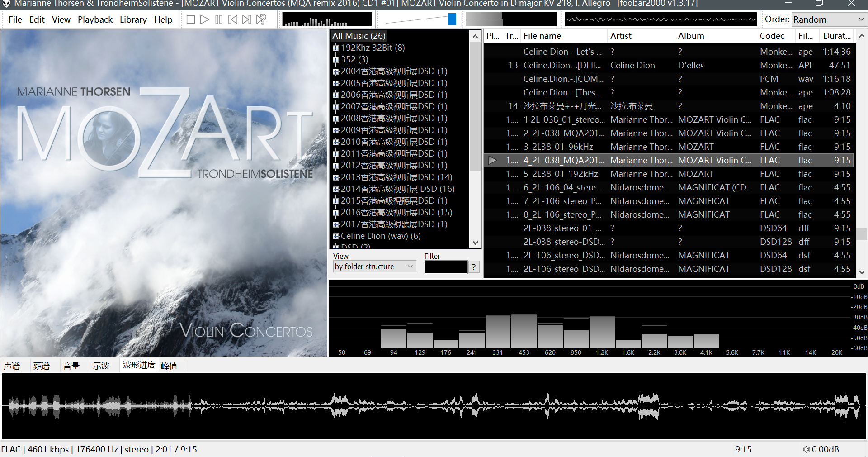Click the Stop playback button
Image resolution: width=868 pixels, height=457 pixels.
[x=191, y=19]
